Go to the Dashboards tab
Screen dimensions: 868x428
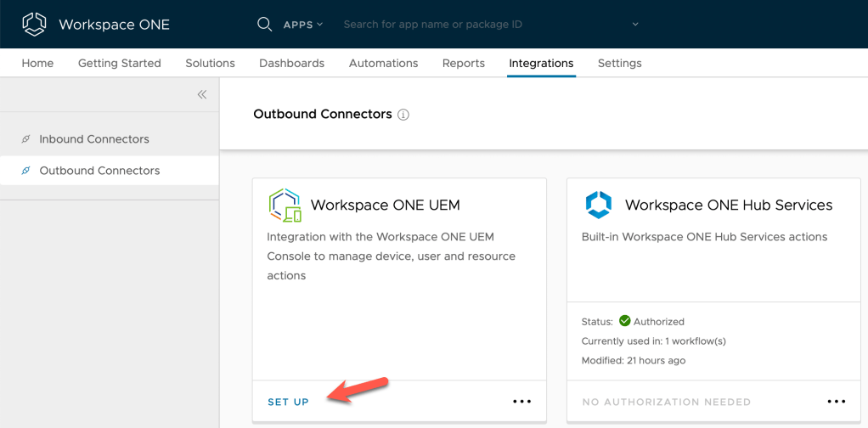(x=291, y=63)
